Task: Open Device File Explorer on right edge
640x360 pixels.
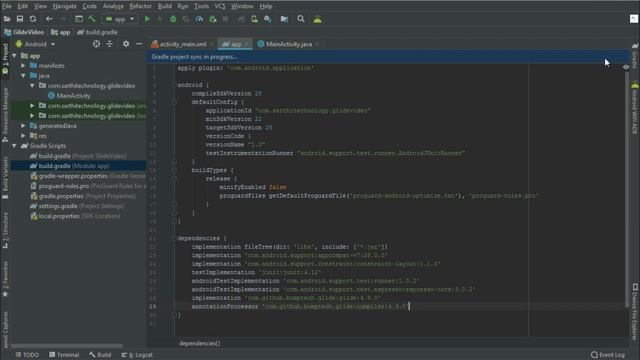Action: [x=635, y=312]
